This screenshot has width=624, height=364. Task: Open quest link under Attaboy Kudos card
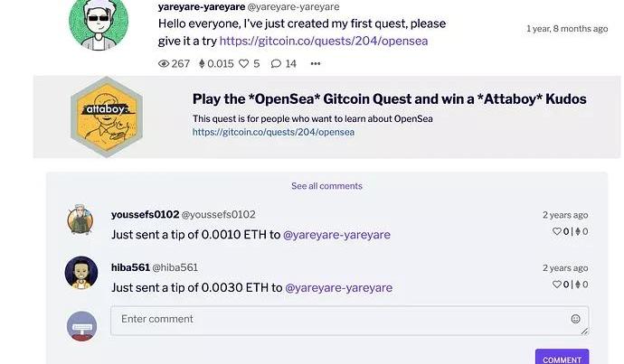tap(273, 132)
